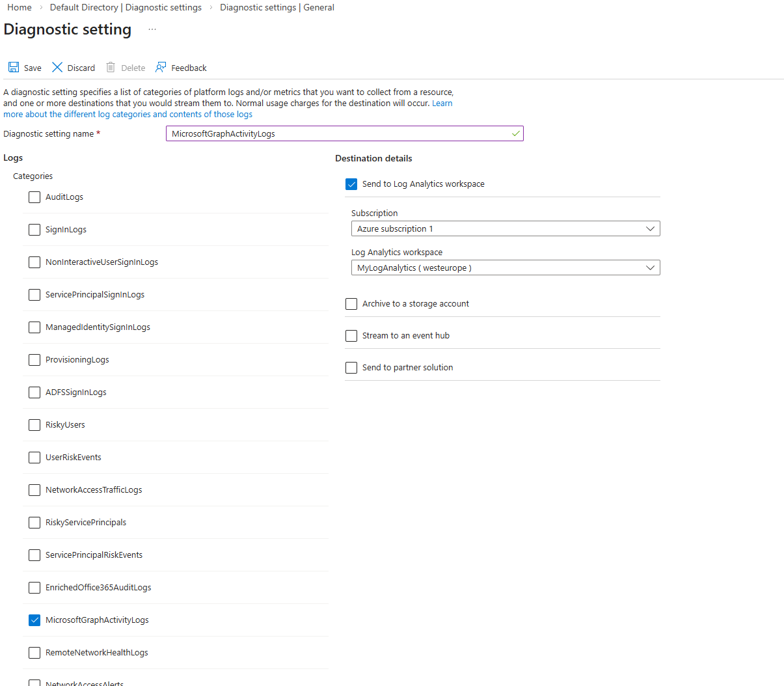Click the Save icon to save settings
This screenshot has height=686, width=784.
[x=14, y=67]
